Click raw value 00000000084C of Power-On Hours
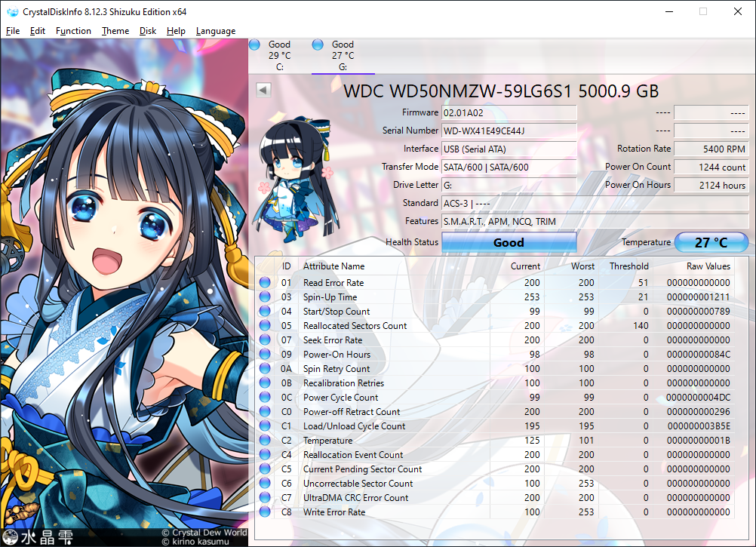This screenshot has width=756, height=547. (x=699, y=354)
